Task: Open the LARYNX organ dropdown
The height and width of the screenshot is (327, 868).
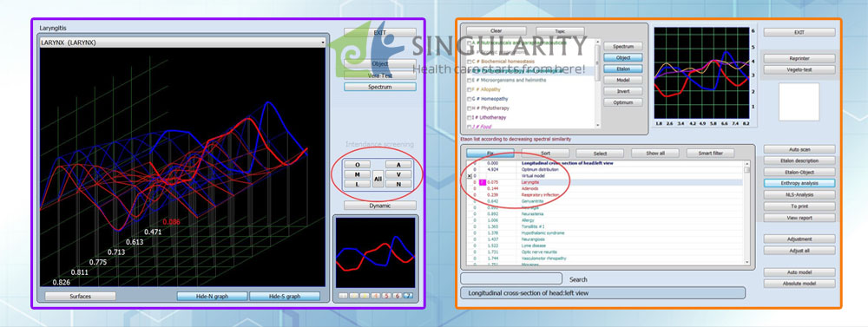Action: click(x=182, y=43)
